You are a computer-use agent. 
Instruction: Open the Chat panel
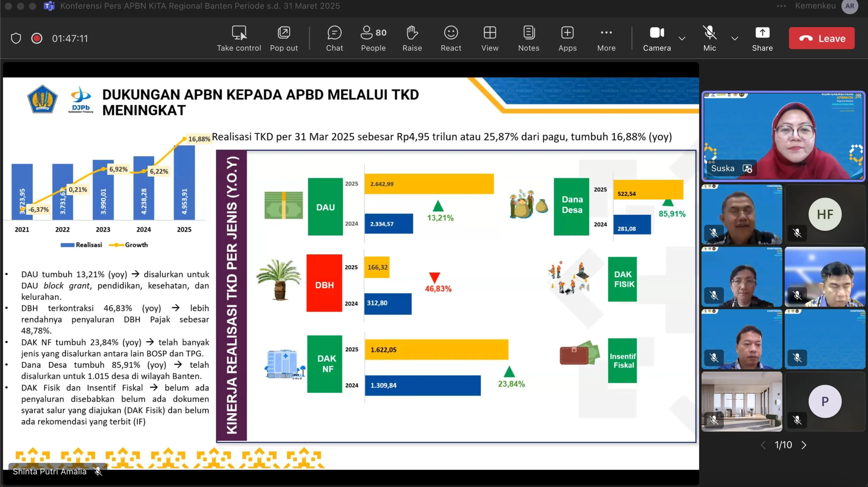[x=334, y=38]
